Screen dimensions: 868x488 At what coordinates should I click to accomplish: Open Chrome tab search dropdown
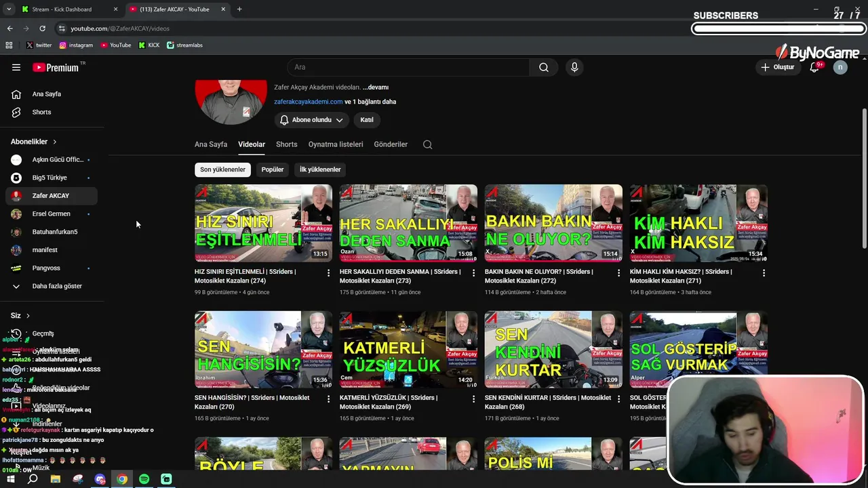9,9
